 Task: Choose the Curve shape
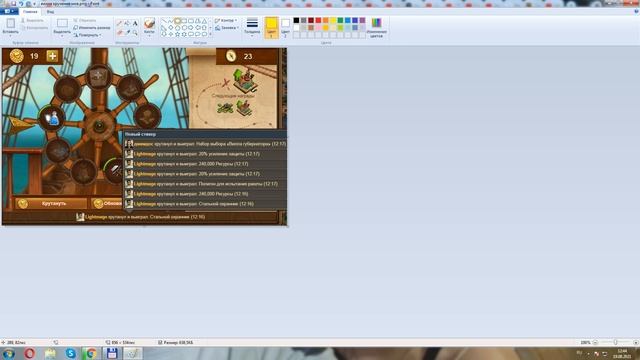click(171, 21)
